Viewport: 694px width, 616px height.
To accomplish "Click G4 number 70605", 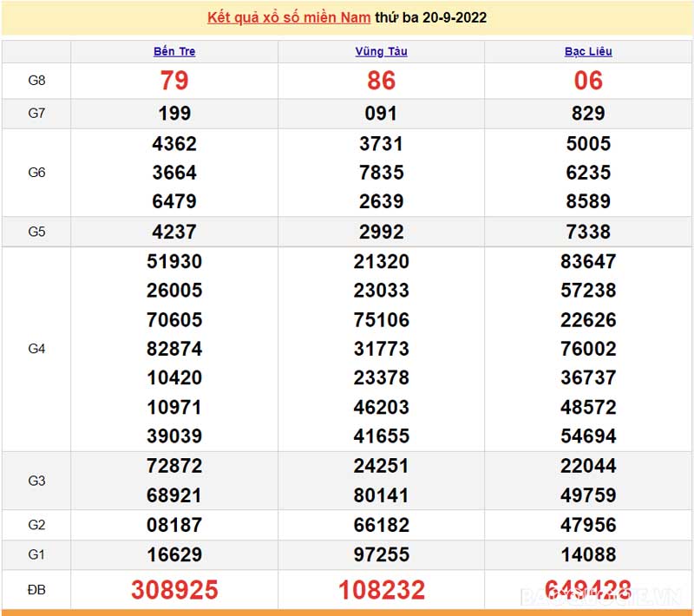I will pyautogui.click(x=174, y=320).
